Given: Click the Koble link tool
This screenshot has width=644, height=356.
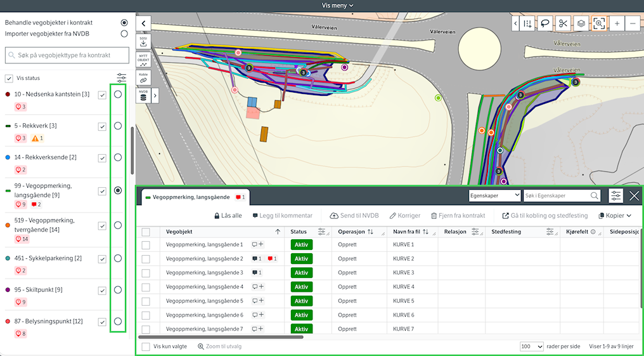Looking at the screenshot, I should click(143, 78).
